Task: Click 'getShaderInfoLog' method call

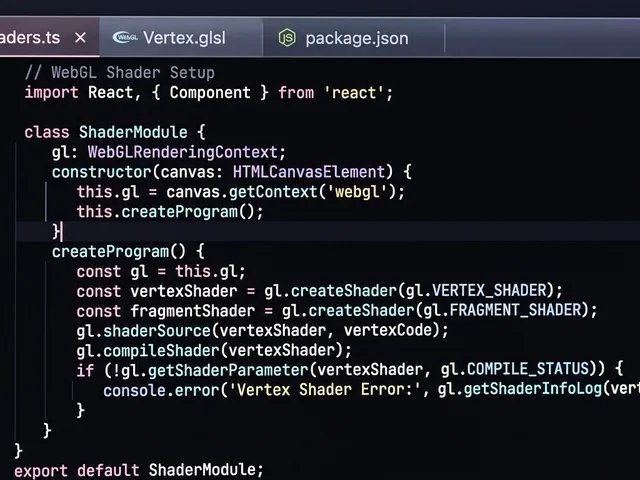Action: tap(532, 389)
